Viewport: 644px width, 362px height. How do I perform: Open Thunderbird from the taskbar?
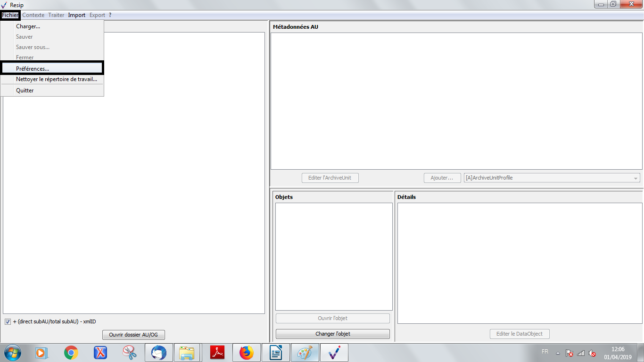click(159, 352)
